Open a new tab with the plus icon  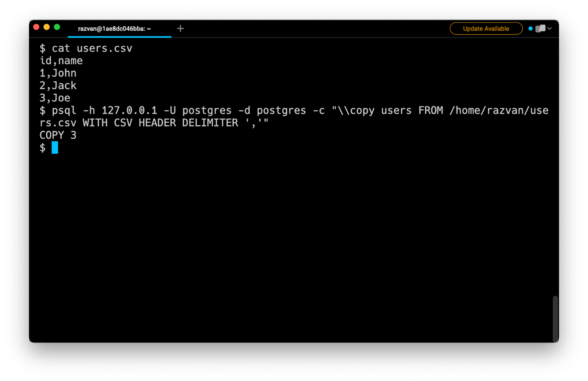180,29
